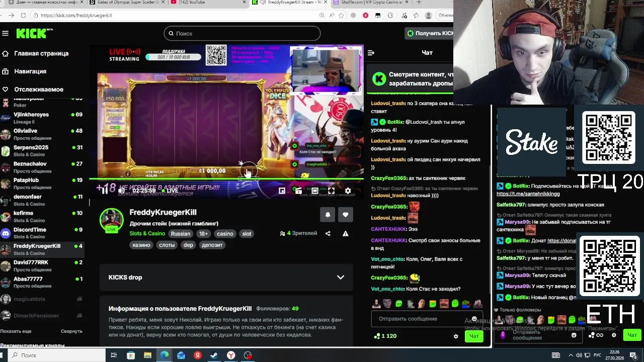Open chat settings gear icon
The height and width of the screenshot is (362, 644).
[x=456, y=336]
